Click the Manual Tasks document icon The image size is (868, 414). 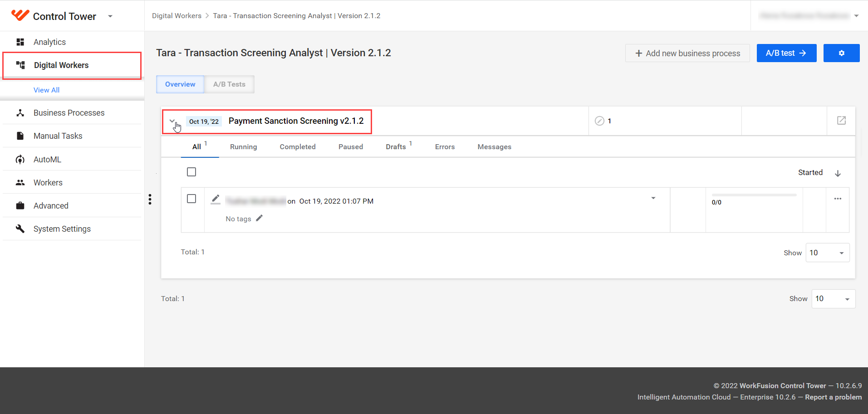coord(20,136)
